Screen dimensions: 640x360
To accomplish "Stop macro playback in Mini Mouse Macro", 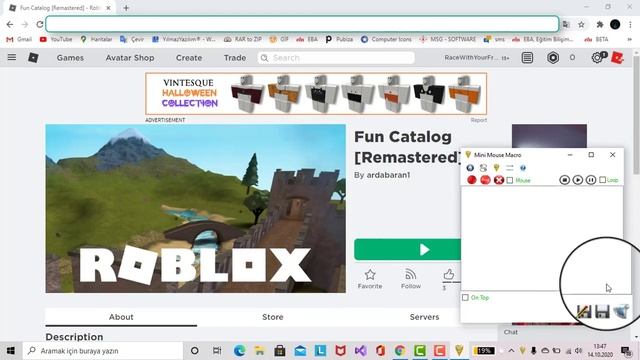I will click(564, 180).
